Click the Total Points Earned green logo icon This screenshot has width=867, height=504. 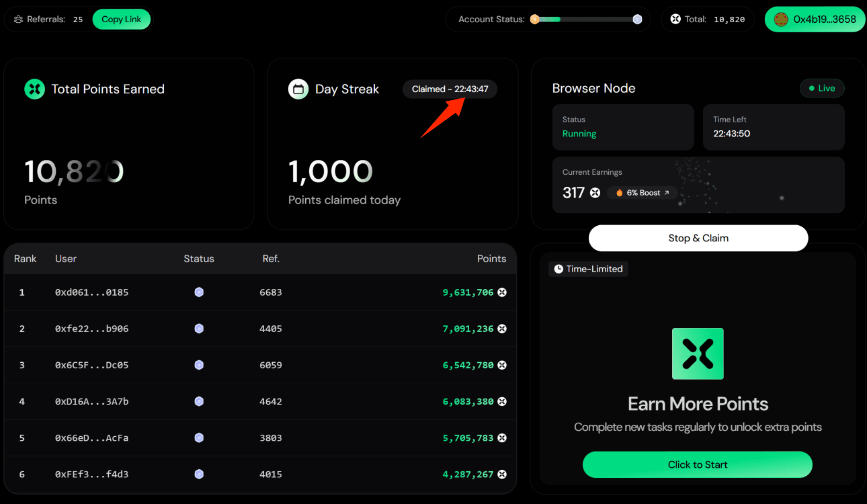pos(35,89)
